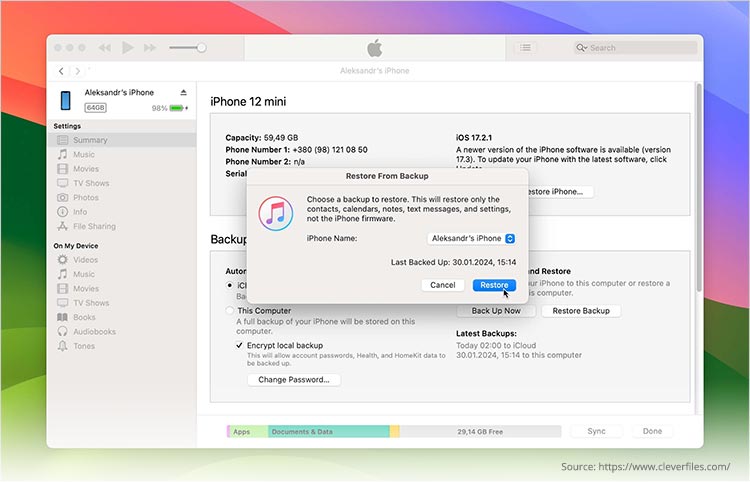Click the Sync button
Viewport: 750px width, 482px height.
(596, 431)
